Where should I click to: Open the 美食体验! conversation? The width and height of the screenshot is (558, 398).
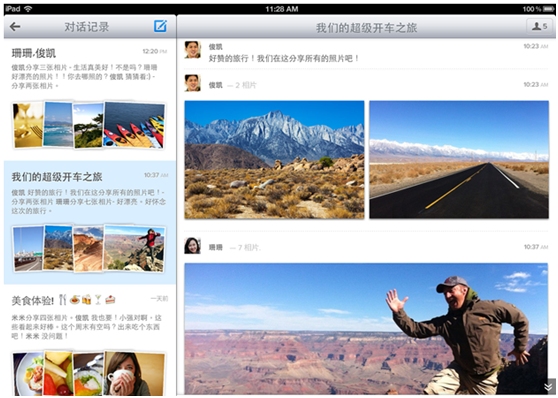pyautogui.click(x=90, y=341)
